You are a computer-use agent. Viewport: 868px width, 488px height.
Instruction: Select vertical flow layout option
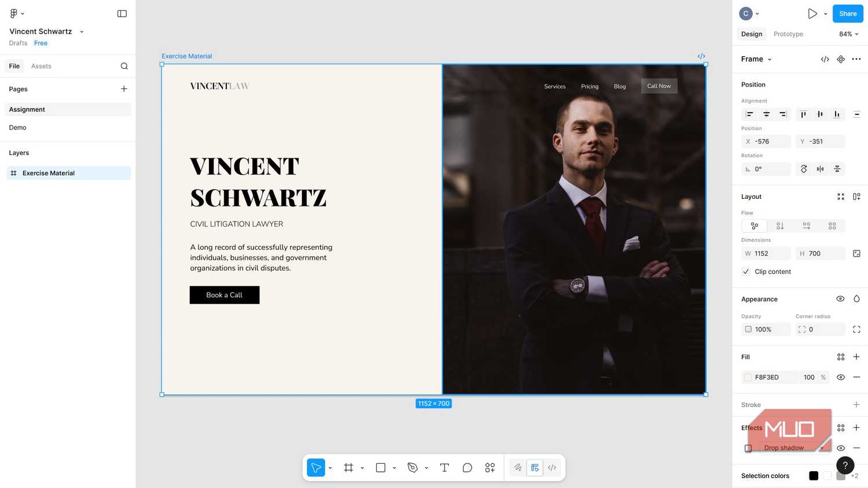[780, 226]
